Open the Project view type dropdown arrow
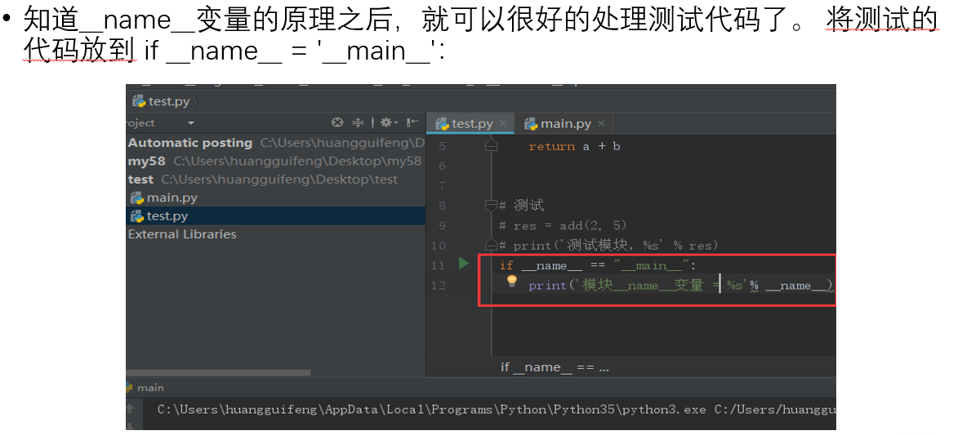This screenshot has width=980, height=435. [191, 123]
